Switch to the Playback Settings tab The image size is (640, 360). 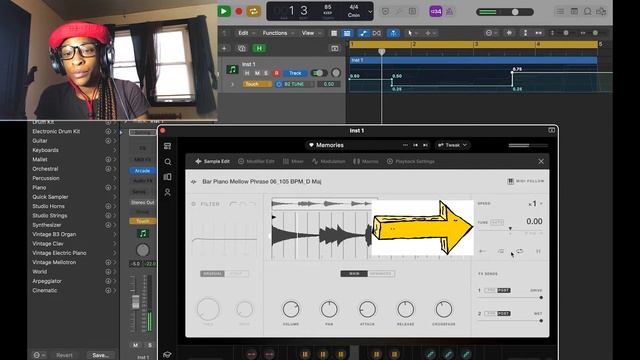pyautogui.click(x=411, y=162)
